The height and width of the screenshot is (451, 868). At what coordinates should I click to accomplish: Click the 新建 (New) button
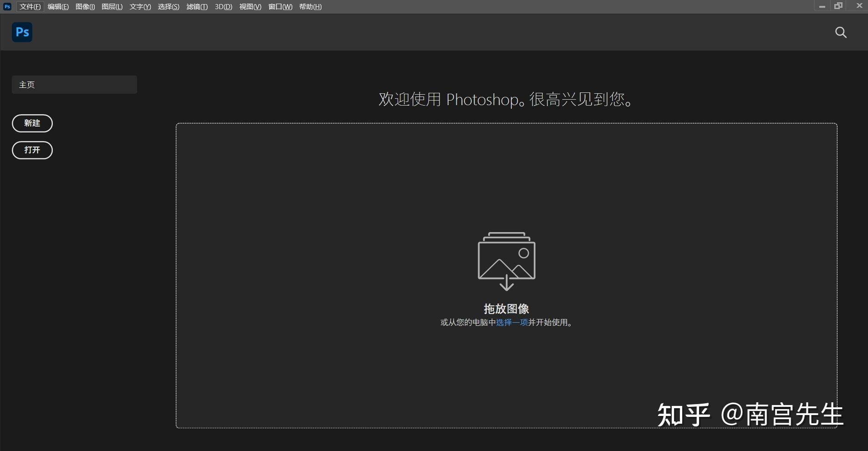click(32, 123)
